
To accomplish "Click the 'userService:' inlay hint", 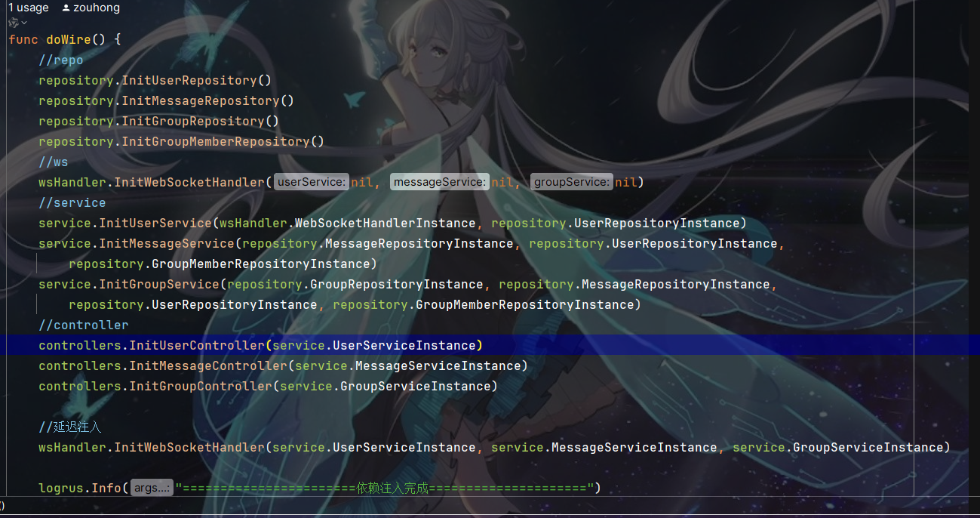I will (312, 182).
